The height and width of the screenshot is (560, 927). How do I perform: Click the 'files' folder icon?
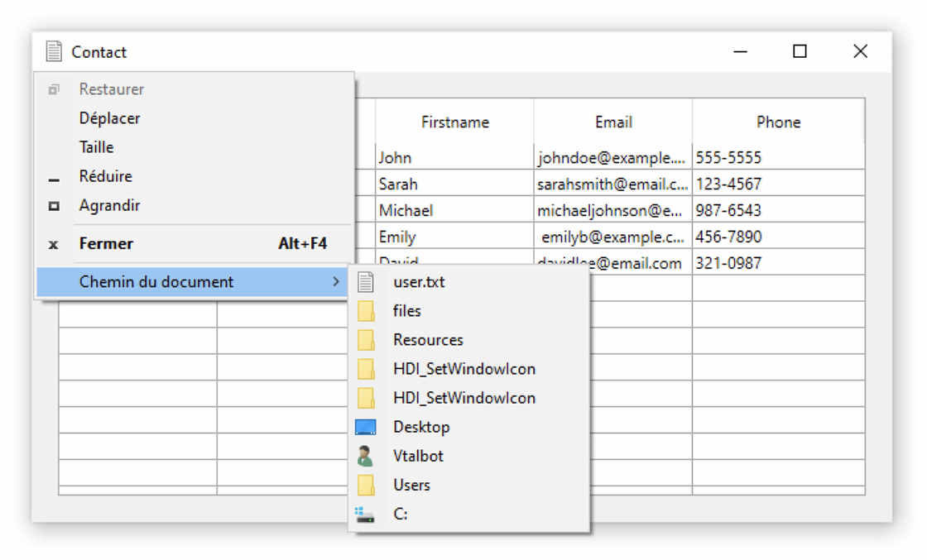click(366, 311)
